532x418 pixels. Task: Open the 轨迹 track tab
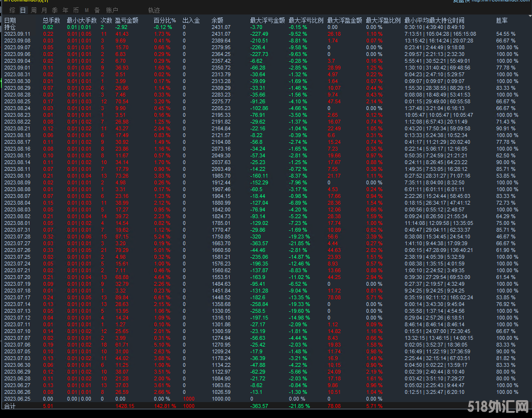(154, 10)
